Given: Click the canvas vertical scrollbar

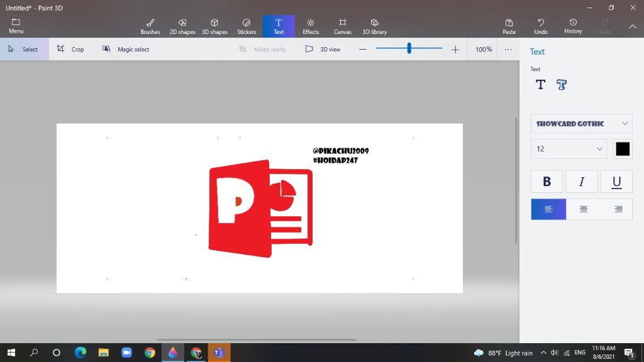Looking at the screenshot, I should [x=517, y=180].
